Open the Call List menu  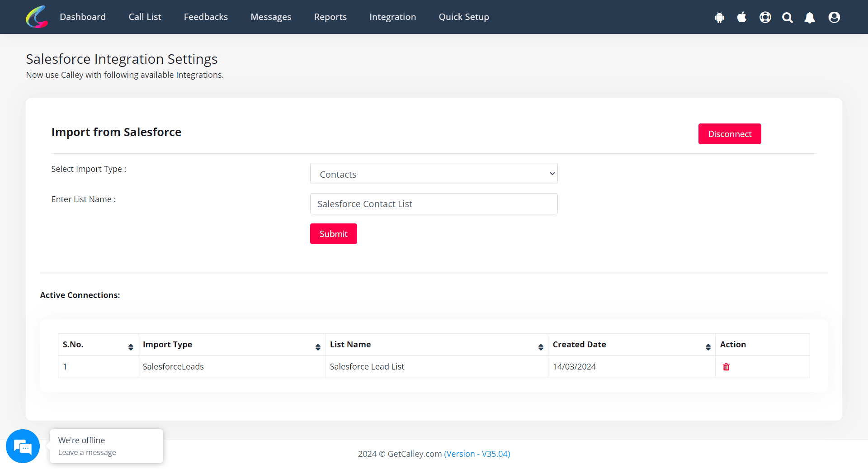coord(145,17)
